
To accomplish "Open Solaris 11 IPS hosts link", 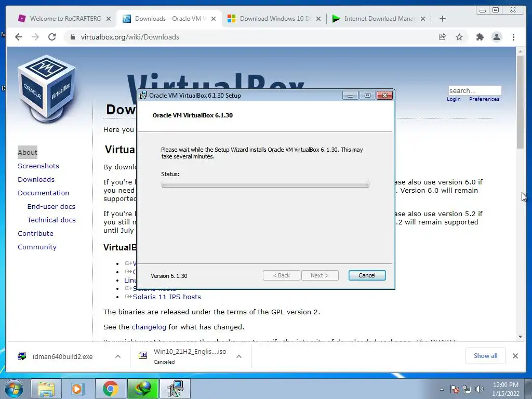I will (167, 297).
